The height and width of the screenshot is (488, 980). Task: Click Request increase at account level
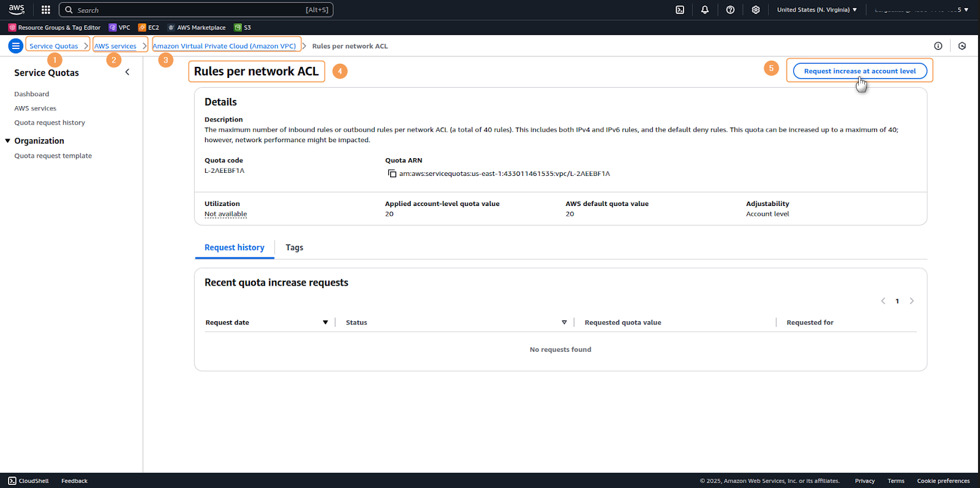(859, 71)
